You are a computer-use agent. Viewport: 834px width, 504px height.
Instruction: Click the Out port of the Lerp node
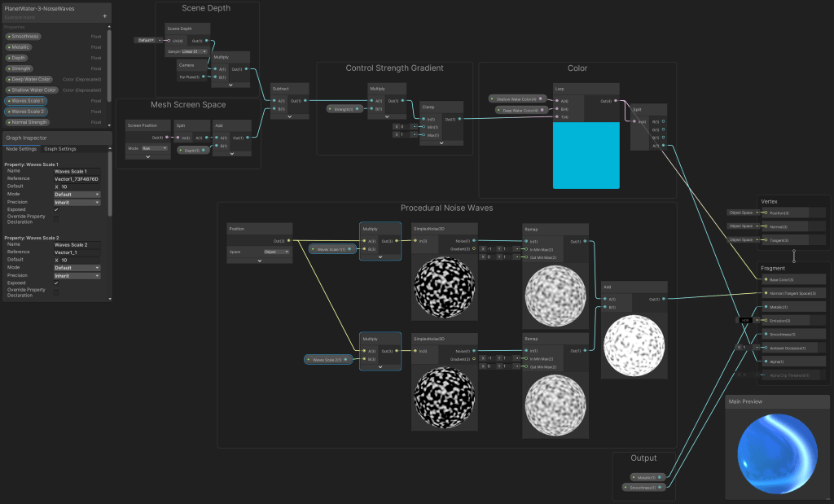tap(618, 101)
